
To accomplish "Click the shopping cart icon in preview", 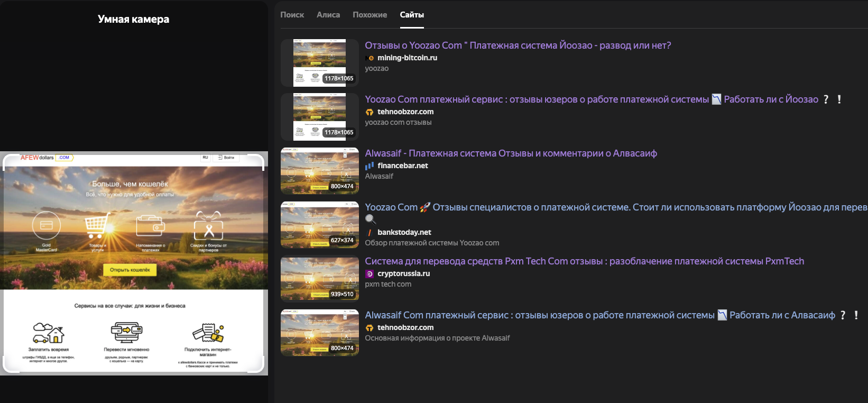I will (97, 226).
